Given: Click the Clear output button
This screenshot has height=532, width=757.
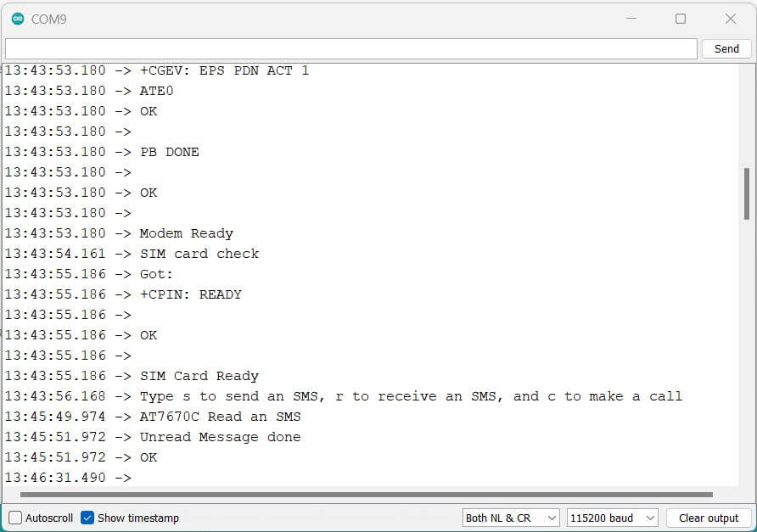Looking at the screenshot, I should [709, 518].
